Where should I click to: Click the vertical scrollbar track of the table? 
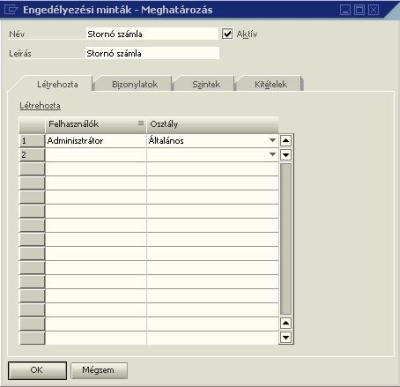coord(286,239)
